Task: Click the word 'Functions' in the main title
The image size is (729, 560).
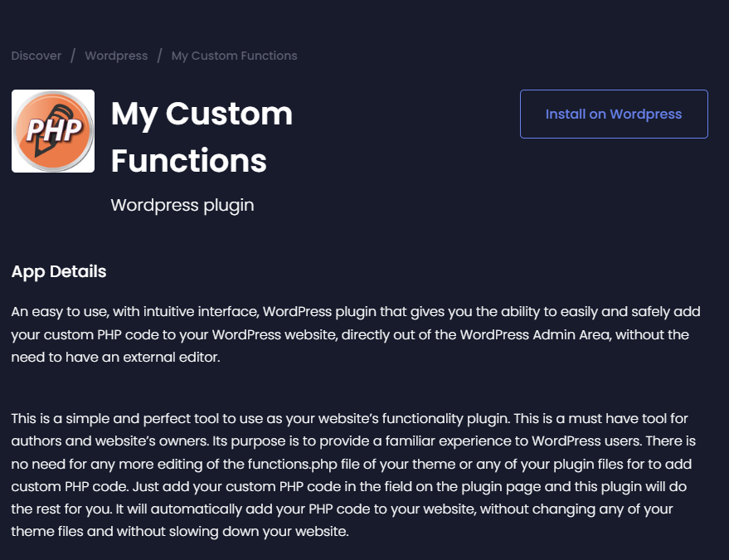Action: point(189,160)
